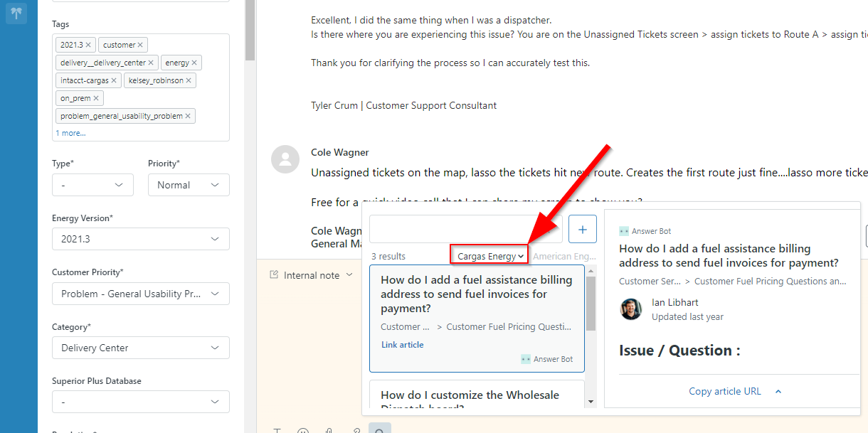Open the Energy Version dropdown

(141, 239)
